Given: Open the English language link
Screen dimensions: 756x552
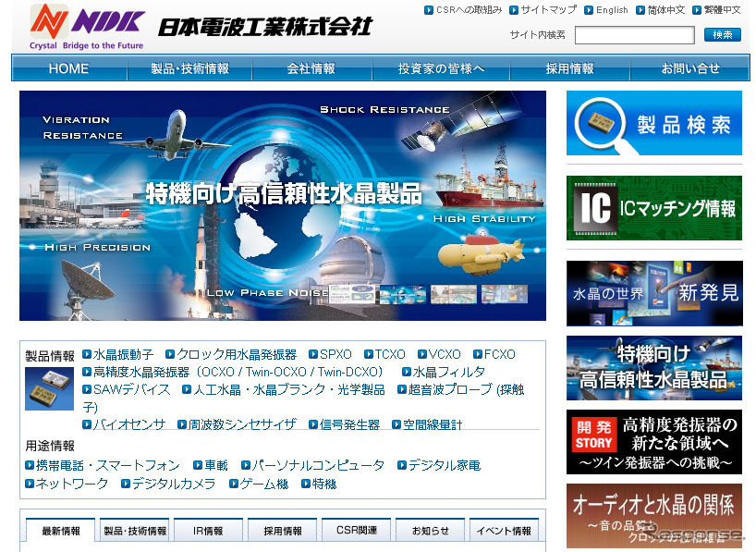Looking at the screenshot, I should point(615,9).
